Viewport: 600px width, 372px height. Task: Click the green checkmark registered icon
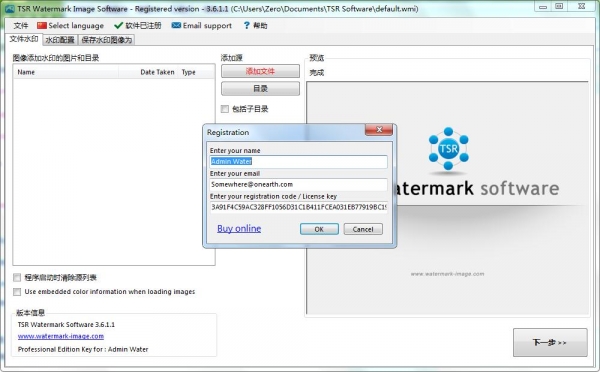[118, 26]
